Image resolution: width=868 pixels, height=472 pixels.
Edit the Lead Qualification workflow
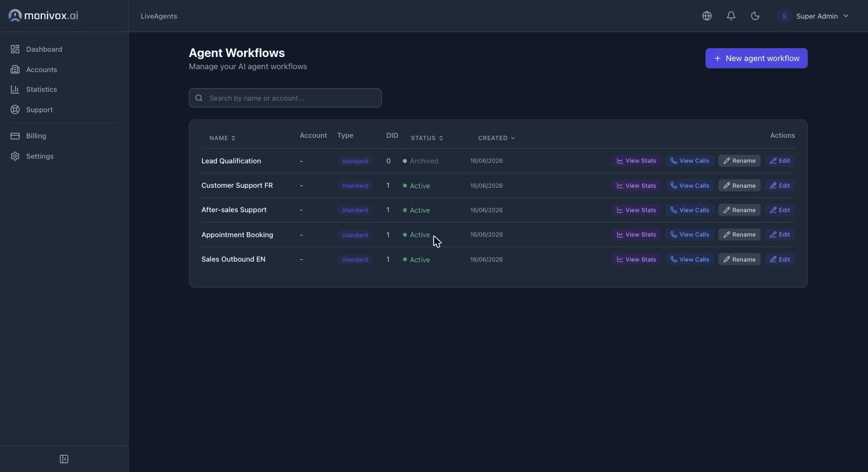[x=780, y=161]
